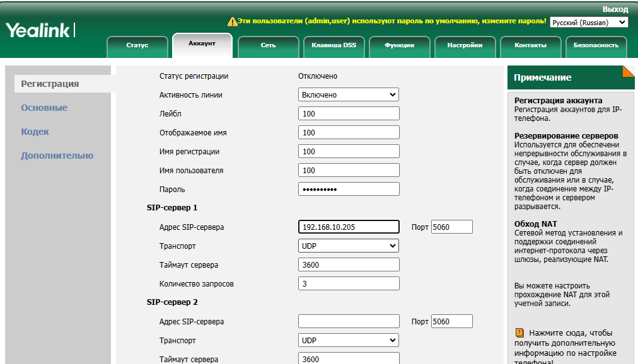638x364 pixels.
Task: Switch to the Контакты tab
Action: click(530, 45)
